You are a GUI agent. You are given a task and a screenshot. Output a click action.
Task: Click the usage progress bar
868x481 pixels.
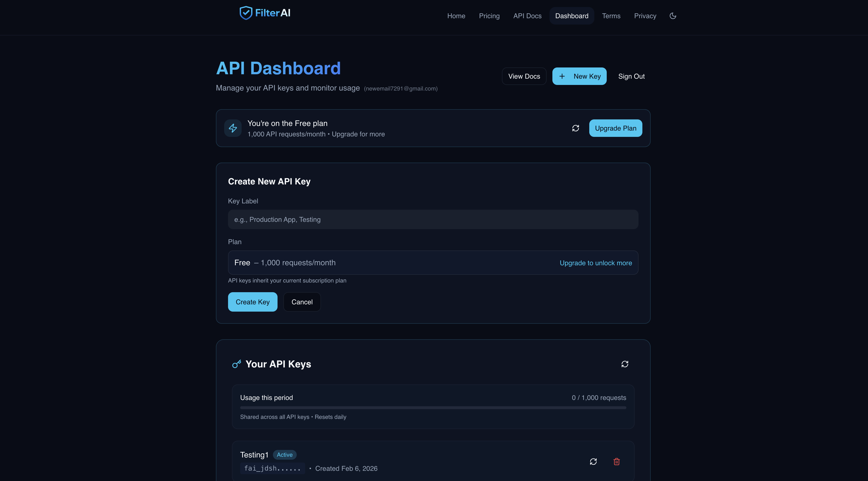point(433,408)
